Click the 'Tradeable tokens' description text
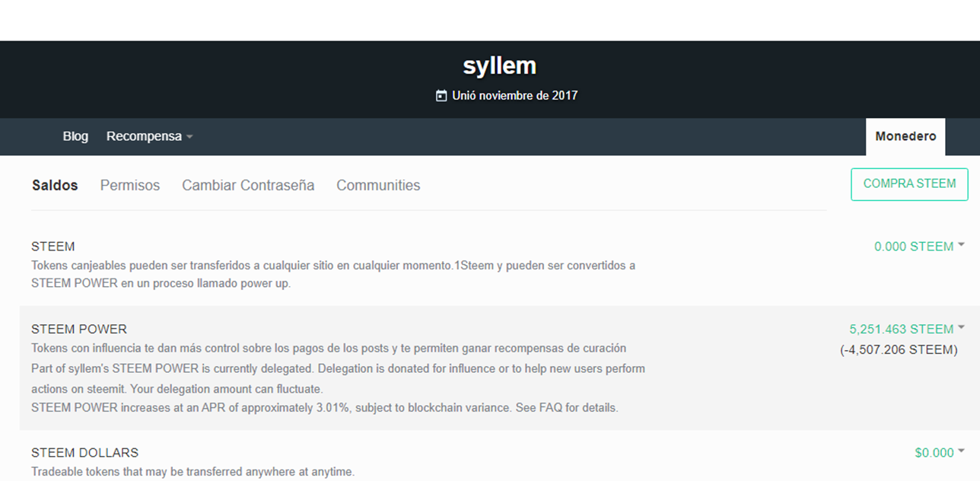This screenshot has width=980, height=481. pyautogui.click(x=192, y=472)
